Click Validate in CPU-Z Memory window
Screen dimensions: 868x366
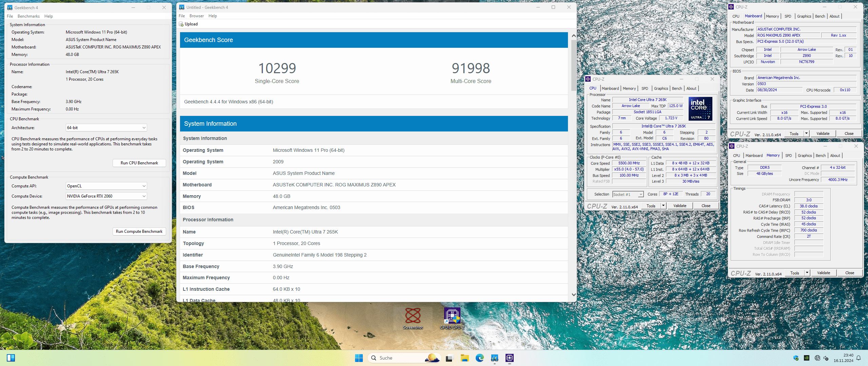coord(824,273)
